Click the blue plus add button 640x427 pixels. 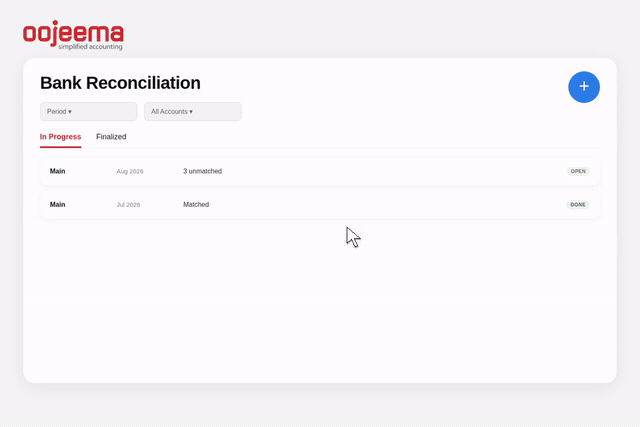tap(584, 87)
